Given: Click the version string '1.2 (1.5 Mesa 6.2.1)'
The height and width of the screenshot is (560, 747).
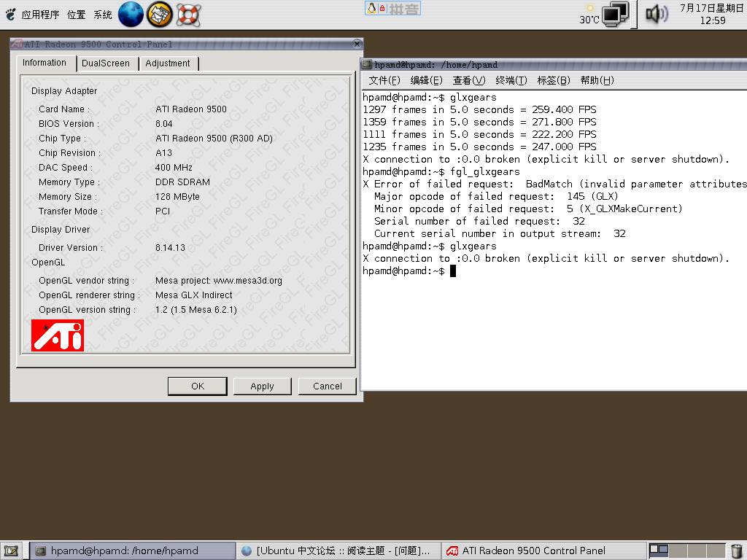Looking at the screenshot, I should [x=196, y=310].
